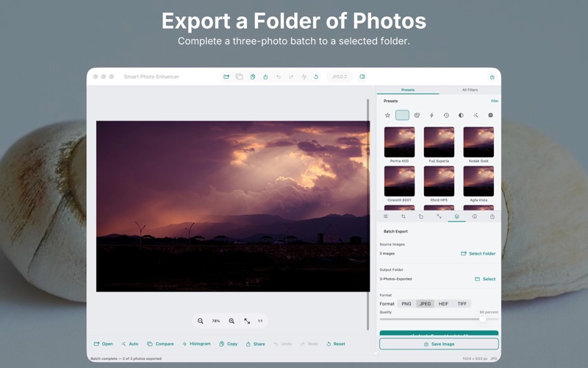The image size is (588, 368).
Task: Apply the Kodak Gold preset thumbnail
Action: [x=478, y=142]
